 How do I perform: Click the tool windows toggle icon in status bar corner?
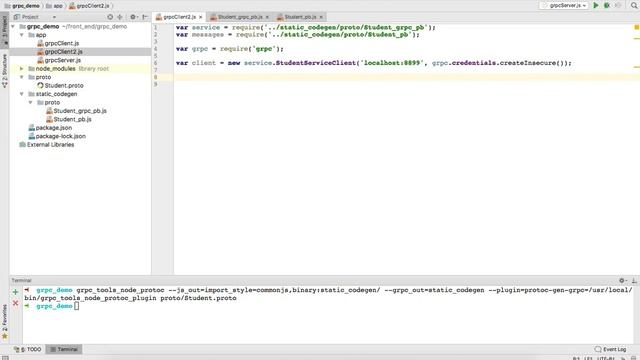[x=4, y=358]
